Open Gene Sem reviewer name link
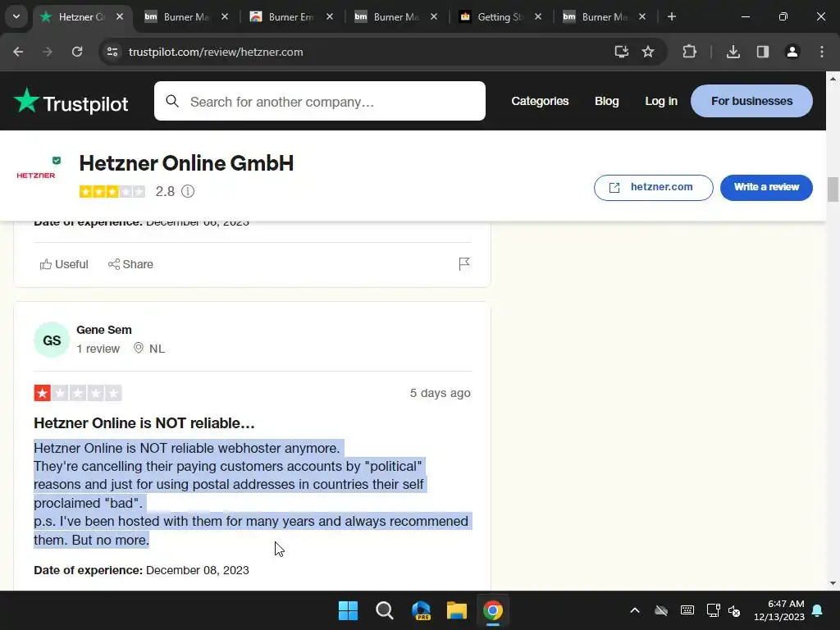Screen dimensions: 840x630 coord(104,330)
